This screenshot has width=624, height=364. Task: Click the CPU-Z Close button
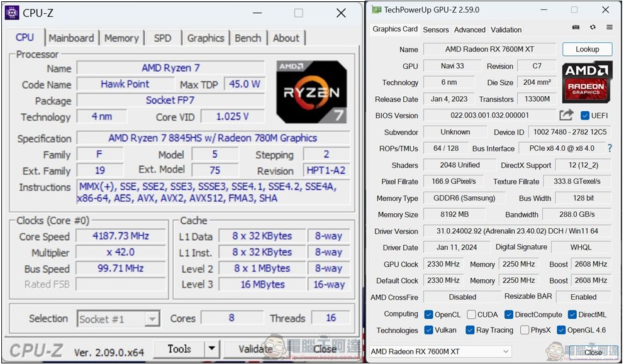click(325, 349)
